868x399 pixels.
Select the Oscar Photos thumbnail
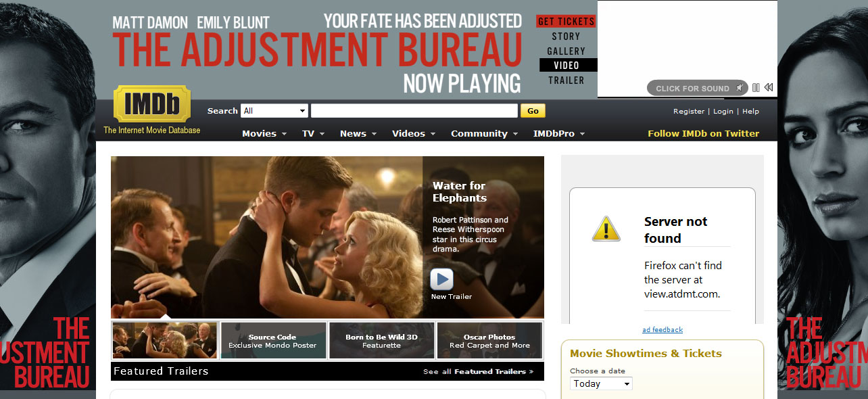[489, 341]
